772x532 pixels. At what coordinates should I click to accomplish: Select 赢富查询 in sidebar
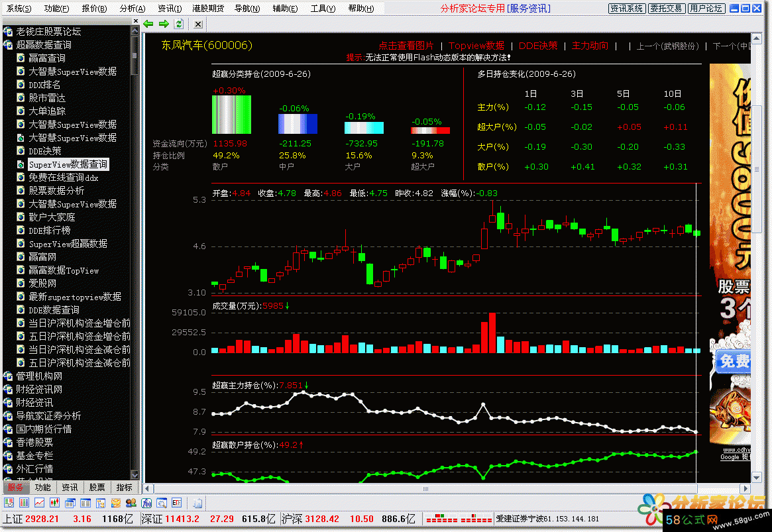(x=47, y=58)
